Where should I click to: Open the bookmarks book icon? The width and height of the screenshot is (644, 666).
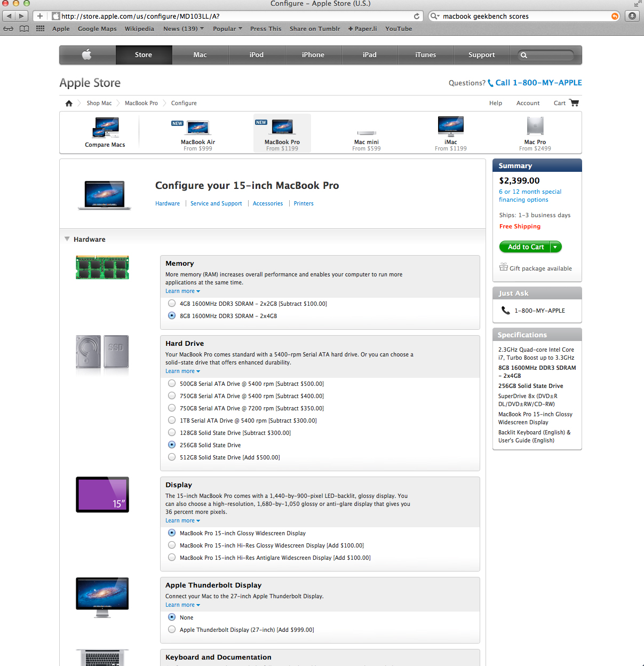coord(24,29)
